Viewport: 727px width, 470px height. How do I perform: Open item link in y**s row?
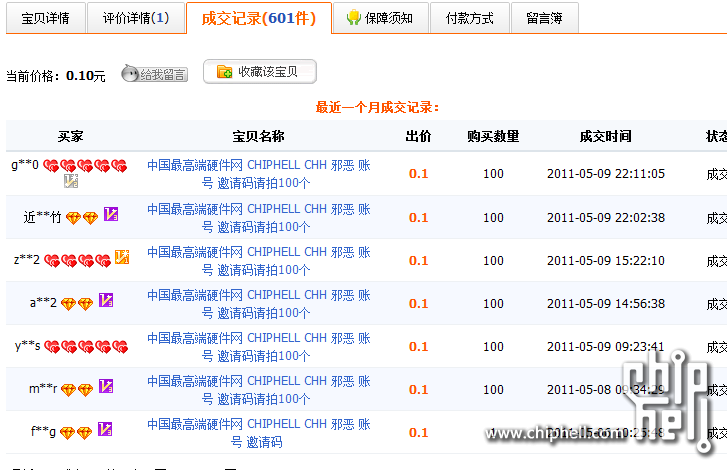point(259,347)
